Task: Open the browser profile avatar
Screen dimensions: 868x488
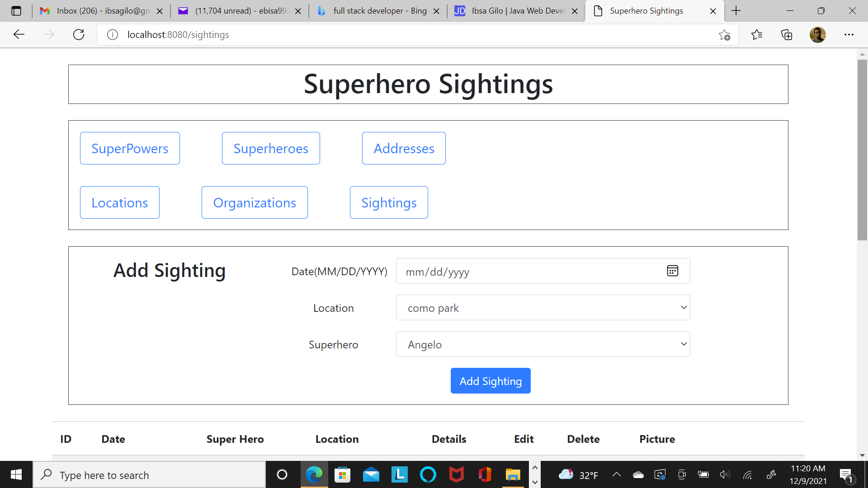Action: 817,35
